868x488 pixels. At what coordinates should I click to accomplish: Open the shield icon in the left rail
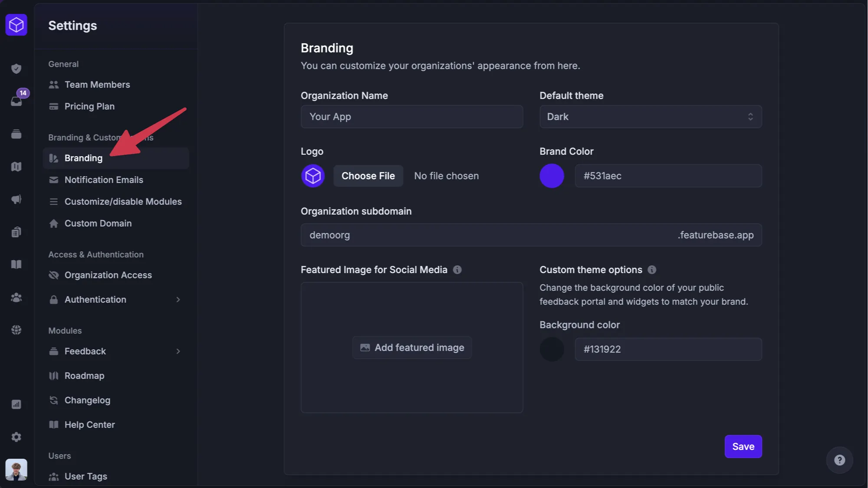16,69
